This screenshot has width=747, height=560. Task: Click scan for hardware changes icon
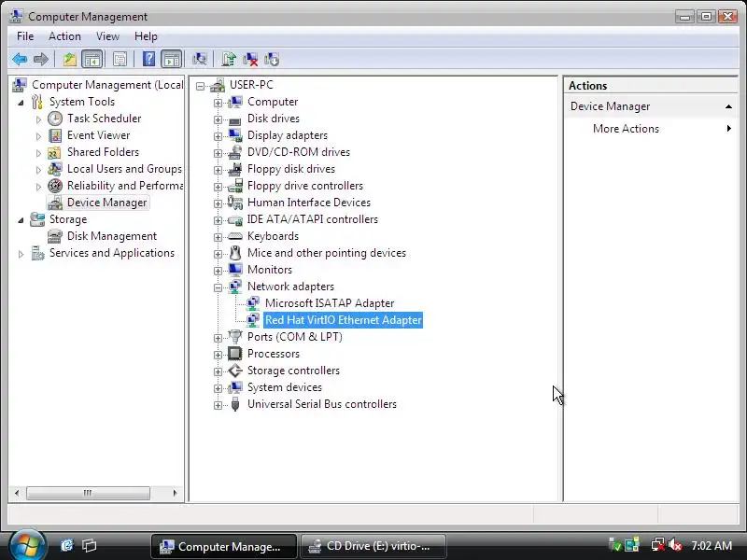coord(199,60)
